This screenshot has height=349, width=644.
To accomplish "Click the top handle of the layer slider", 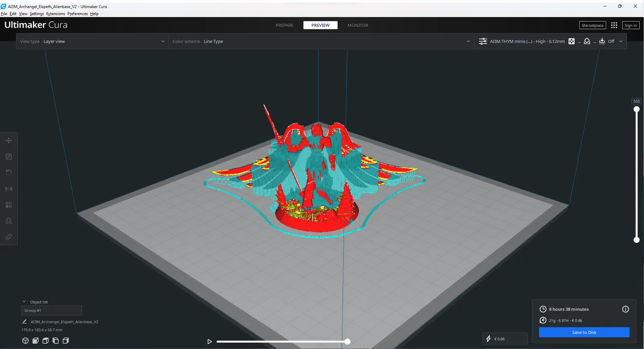I will point(636,109).
